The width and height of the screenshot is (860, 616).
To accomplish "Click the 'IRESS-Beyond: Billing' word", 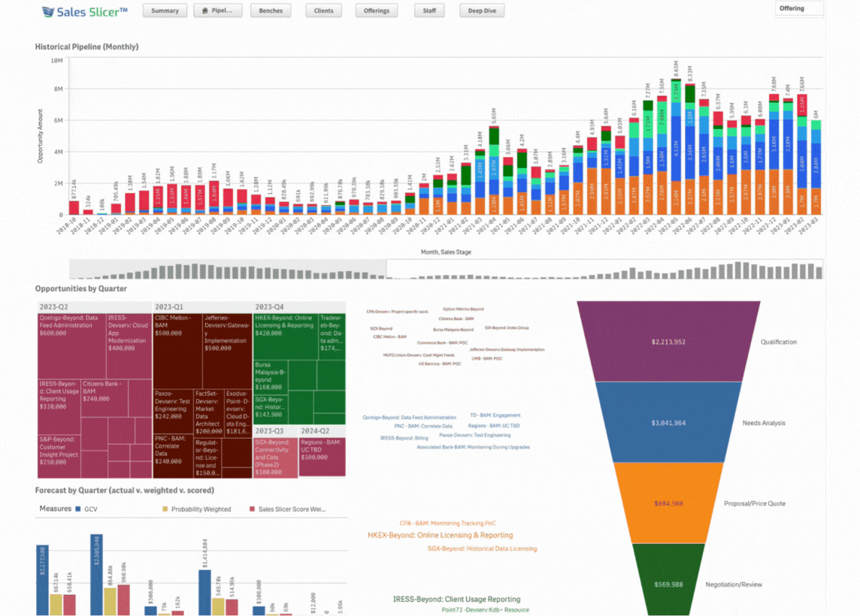I will click(404, 438).
